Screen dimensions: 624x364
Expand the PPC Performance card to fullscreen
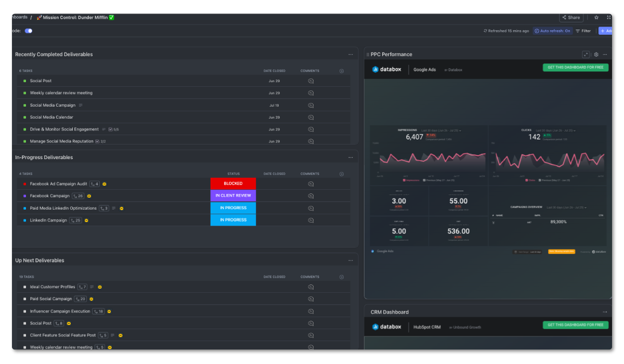tap(585, 54)
